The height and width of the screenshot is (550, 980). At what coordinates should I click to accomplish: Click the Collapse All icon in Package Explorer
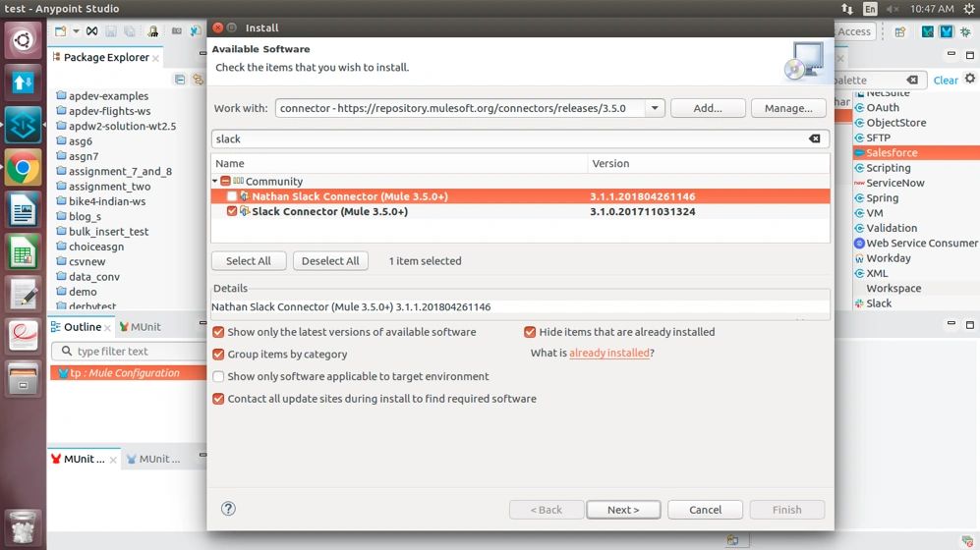pyautogui.click(x=180, y=80)
